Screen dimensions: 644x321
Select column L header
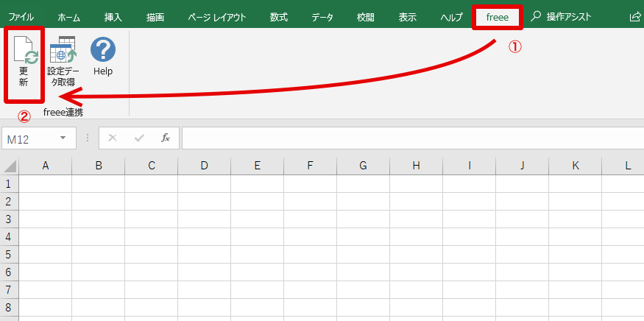pyautogui.click(x=623, y=166)
